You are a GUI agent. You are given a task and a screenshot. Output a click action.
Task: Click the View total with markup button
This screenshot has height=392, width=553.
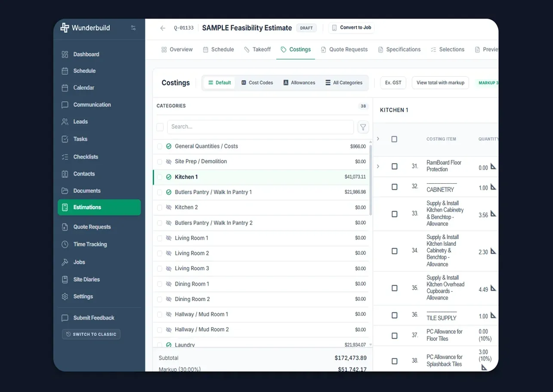pyautogui.click(x=440, y=83)
